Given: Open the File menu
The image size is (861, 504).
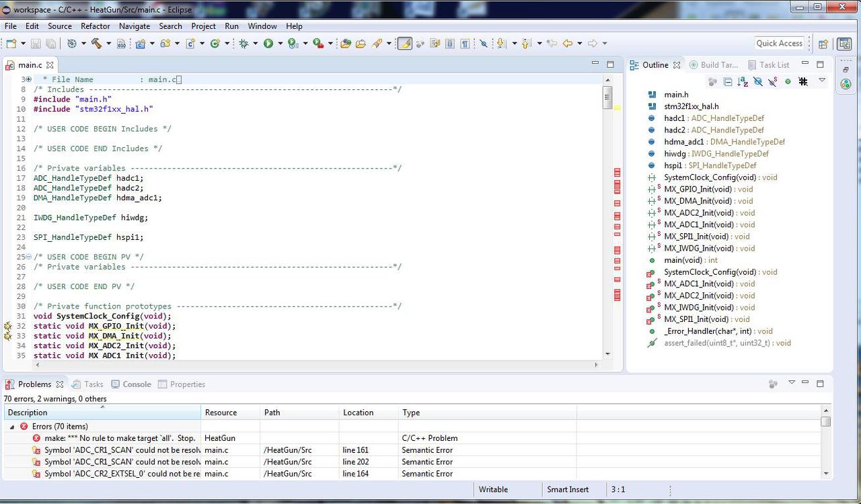Looking at the screenshot, I should point(11,26).
